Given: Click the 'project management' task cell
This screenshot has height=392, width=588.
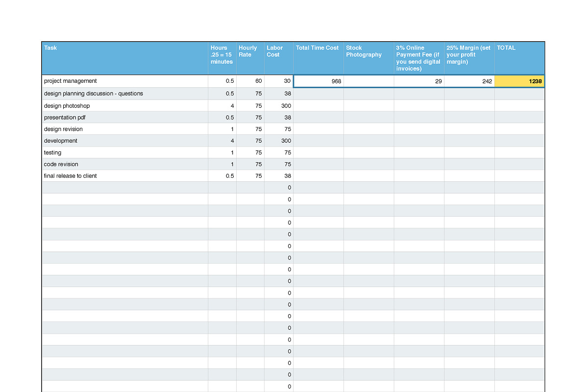Looking at the screenshot, I should coord(125,81).
